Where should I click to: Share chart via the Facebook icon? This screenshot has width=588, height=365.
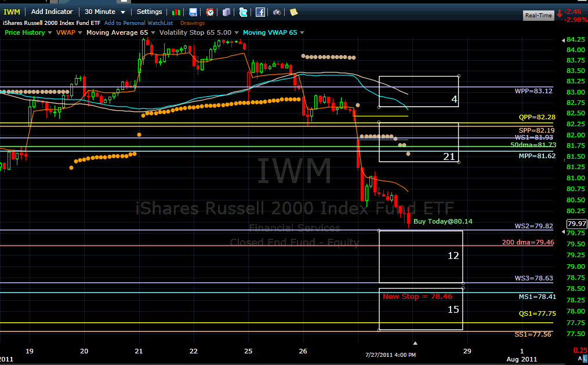coord(260,12)
